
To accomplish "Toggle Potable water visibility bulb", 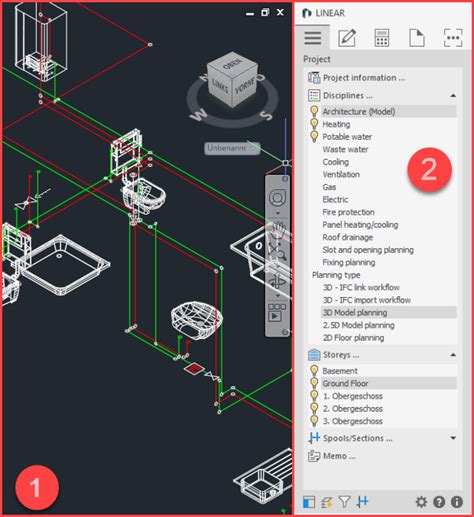I will pos(314,136).
